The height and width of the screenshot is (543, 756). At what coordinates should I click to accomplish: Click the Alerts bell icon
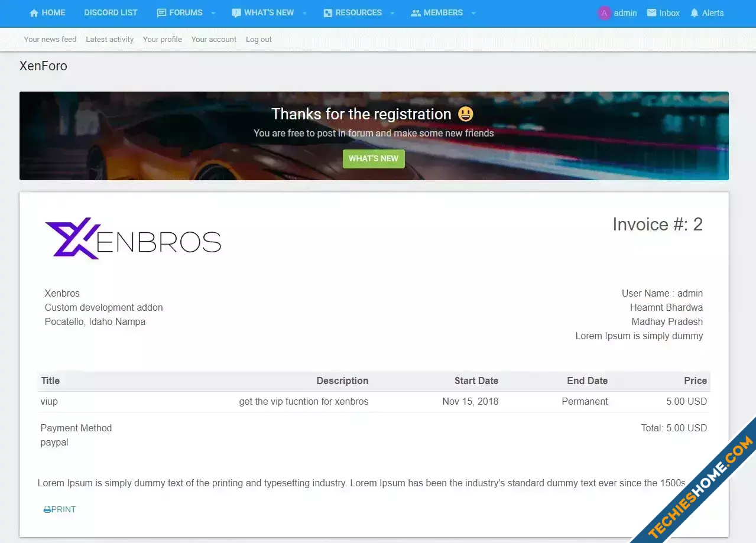[x=695, y=13]
